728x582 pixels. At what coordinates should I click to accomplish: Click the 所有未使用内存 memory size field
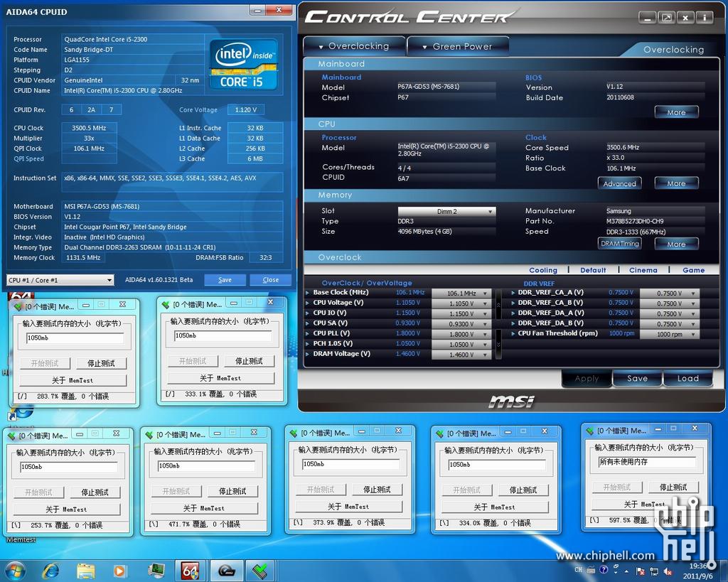647,462
